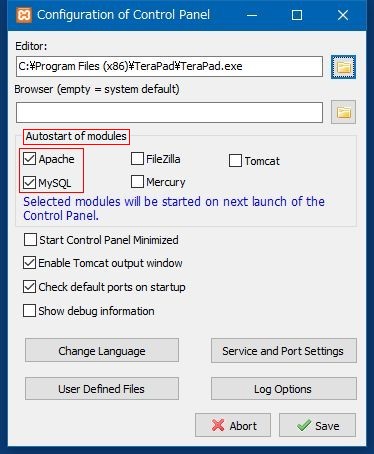Open Service and Port Settings
374x454 pixels.
284,351
